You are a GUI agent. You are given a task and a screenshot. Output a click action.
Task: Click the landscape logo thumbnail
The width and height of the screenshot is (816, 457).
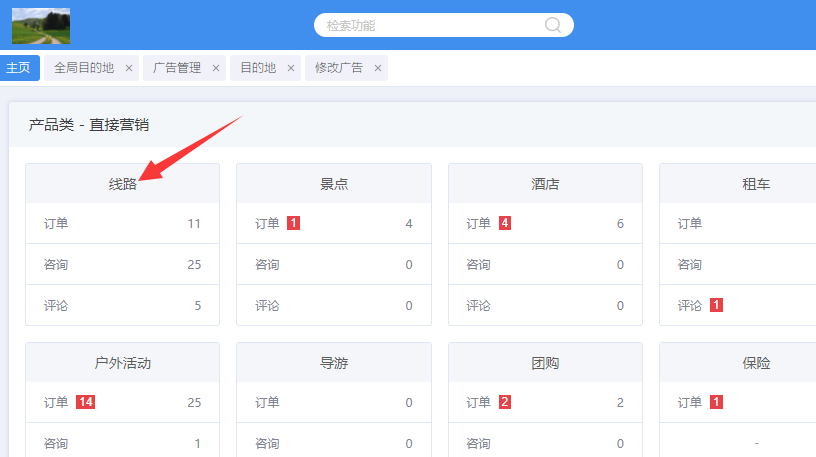[x=41, y=25]
